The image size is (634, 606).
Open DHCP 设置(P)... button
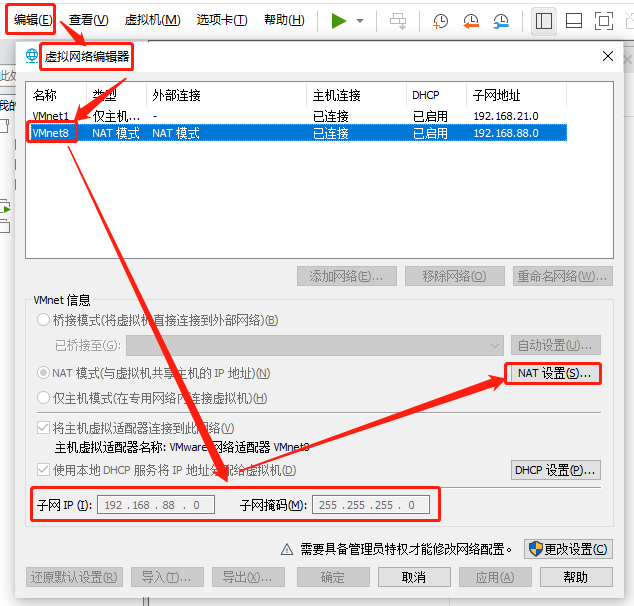(556, 470)
